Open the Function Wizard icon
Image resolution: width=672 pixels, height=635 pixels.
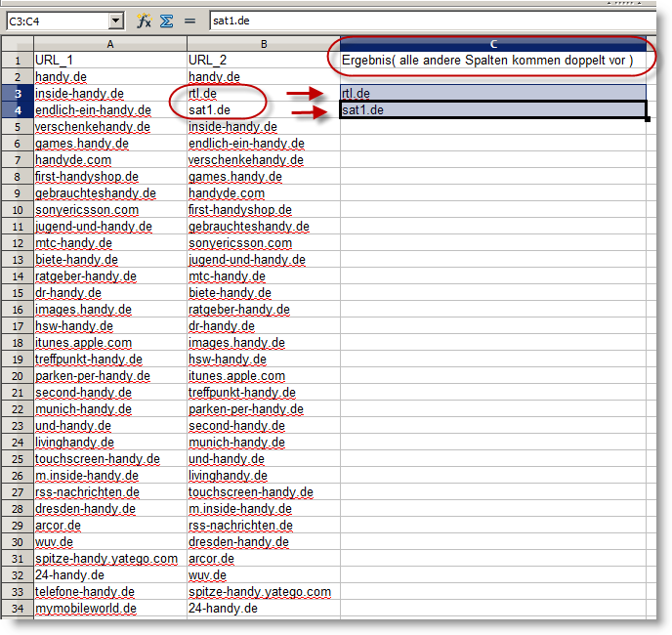[144, 21]
